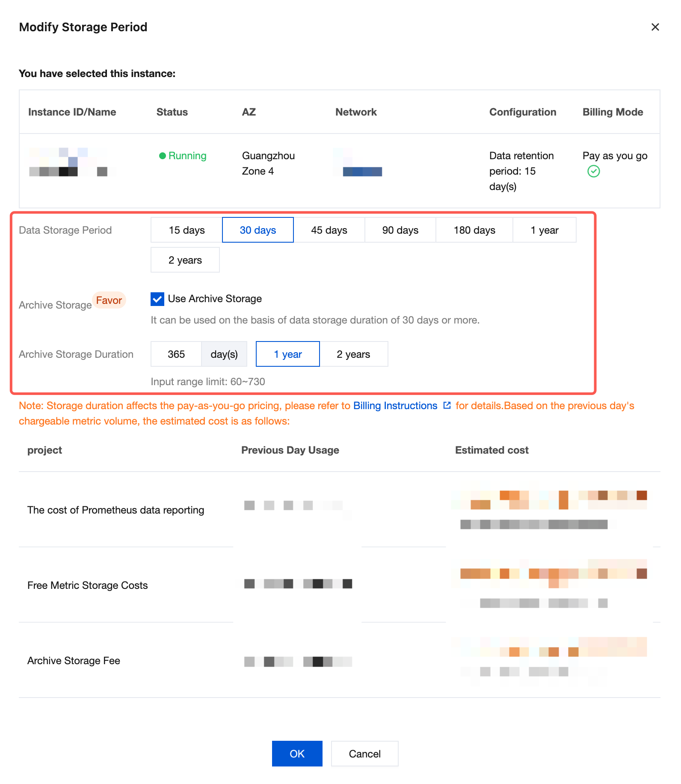Choose 45 days data storage period
Image resolution: width=681 pixels, height=784 pixels.
329,230
